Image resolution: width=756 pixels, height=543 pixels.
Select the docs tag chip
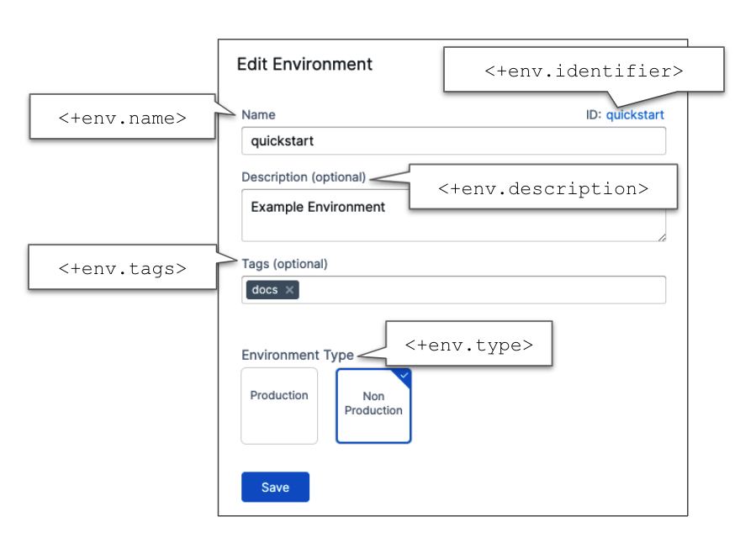coord(265,290)
